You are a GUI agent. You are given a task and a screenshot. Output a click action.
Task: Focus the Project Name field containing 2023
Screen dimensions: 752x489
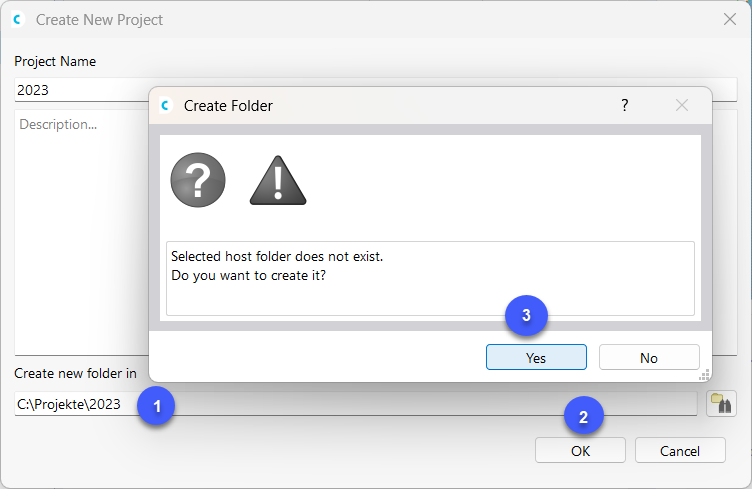pyautogui.click(x=80, y=90)
